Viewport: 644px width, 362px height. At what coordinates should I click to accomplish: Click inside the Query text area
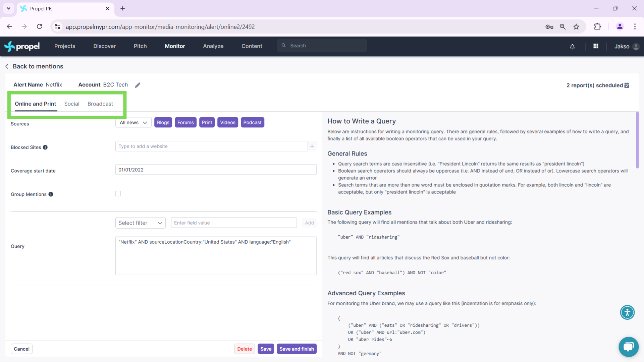[216, 256]
